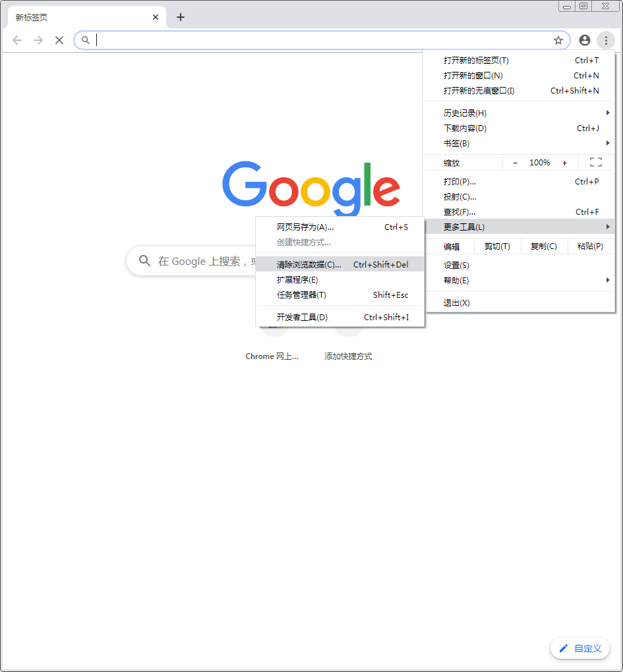The width and height of the screenshot is (623, 672).
Task: Click the 粘贴 edit button
Action: pos(591,246)
